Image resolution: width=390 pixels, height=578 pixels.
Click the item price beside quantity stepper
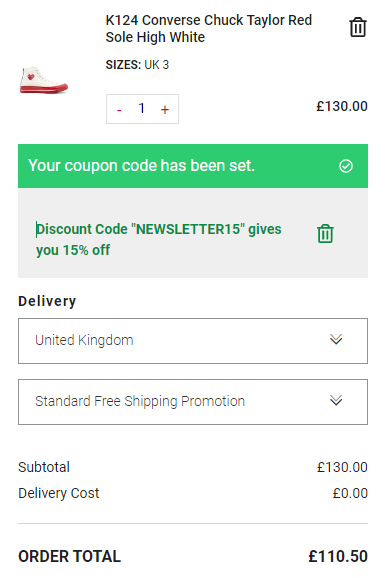pos(342,107)
